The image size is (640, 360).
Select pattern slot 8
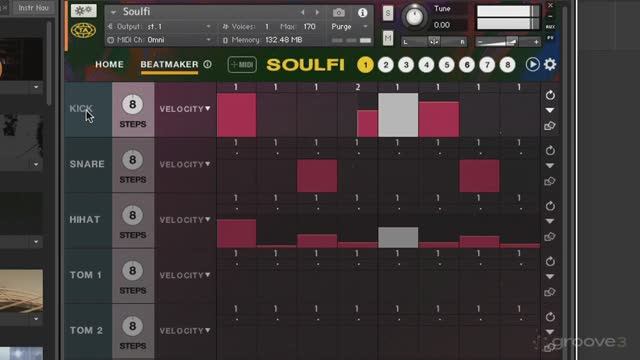click(x=507, y=64)
